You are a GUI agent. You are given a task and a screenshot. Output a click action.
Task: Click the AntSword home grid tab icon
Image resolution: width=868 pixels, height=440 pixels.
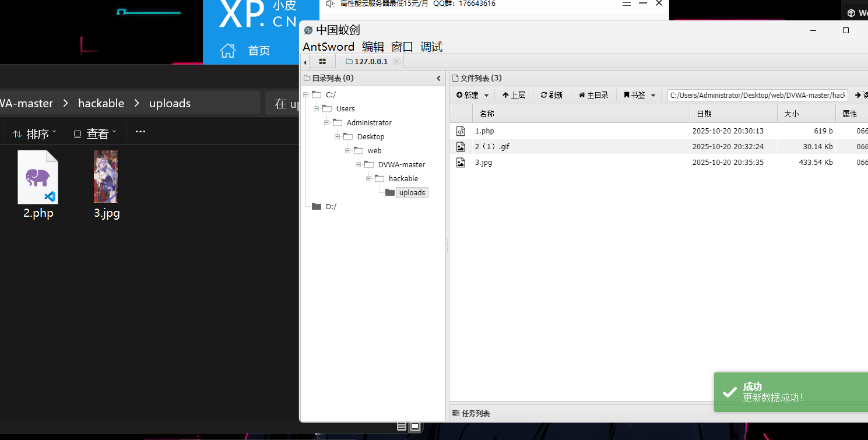[322, 61]
